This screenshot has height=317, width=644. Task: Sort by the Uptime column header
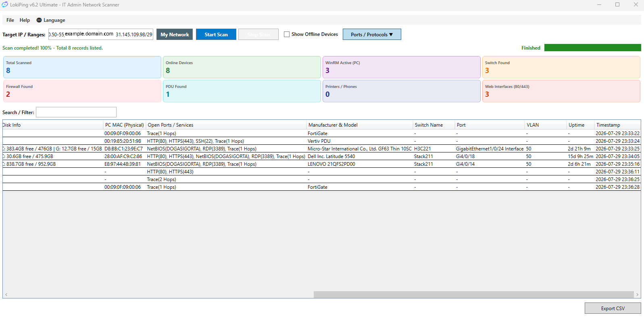[x=581, y=125]
